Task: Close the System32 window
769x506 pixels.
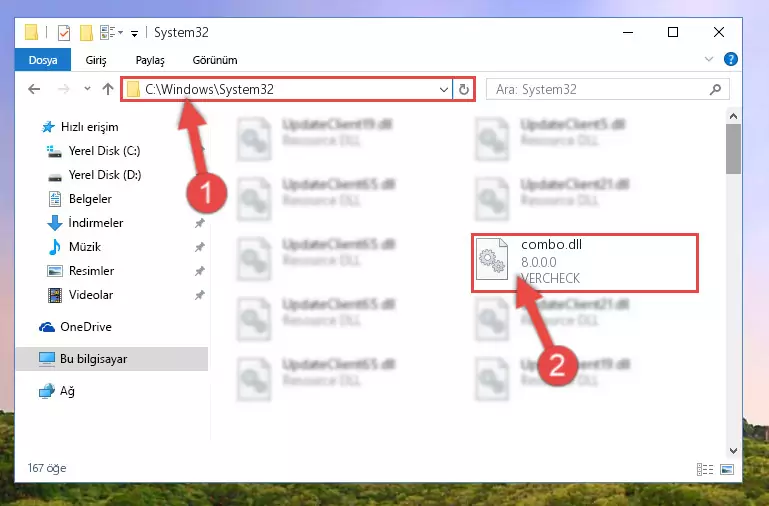Action: click(718, 32)
